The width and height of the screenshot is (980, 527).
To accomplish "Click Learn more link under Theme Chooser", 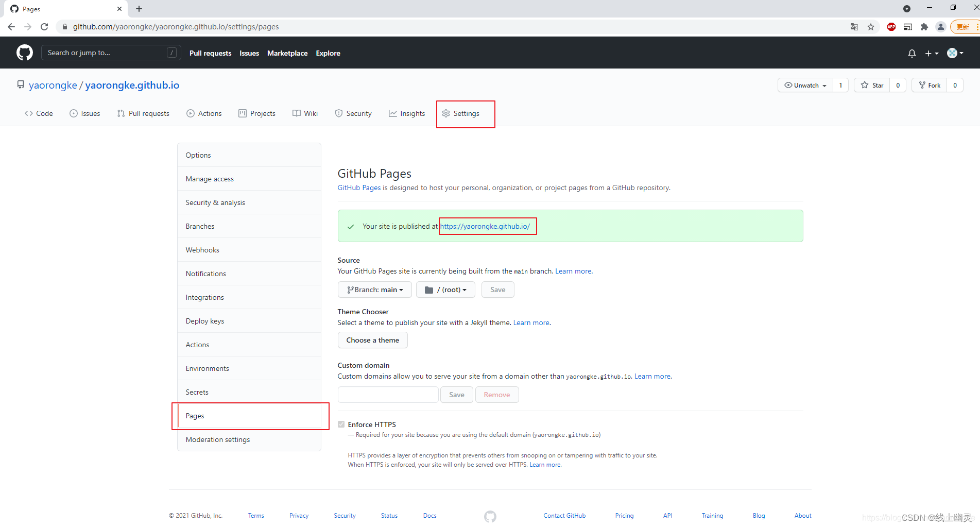I will pyautogui.click(x=531, y=322).
